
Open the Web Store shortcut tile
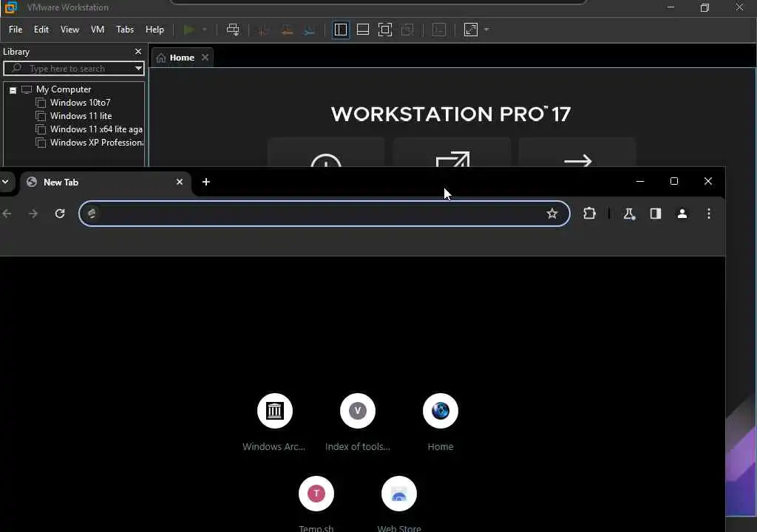click(x=398, y=505)
